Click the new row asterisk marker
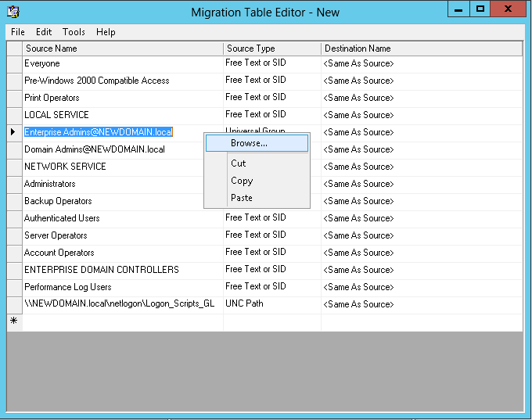The image size is (532, 420). coord(13,321)
